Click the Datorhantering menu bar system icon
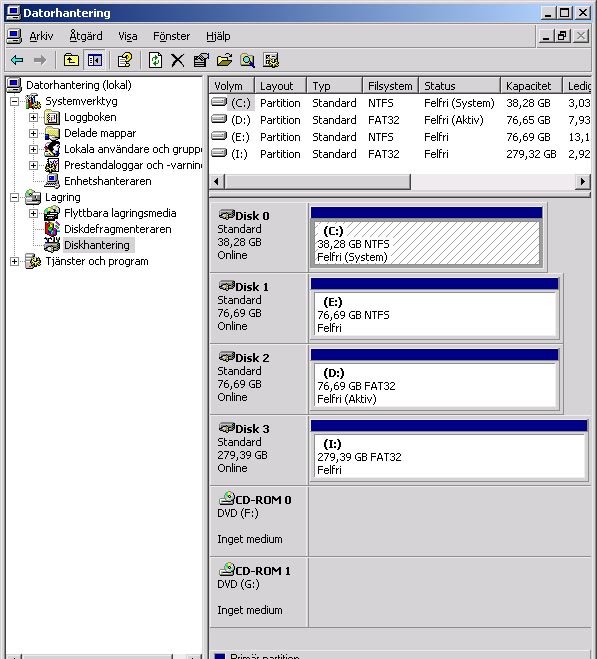This screenshot has width=597, height=659. click(14, 36)
